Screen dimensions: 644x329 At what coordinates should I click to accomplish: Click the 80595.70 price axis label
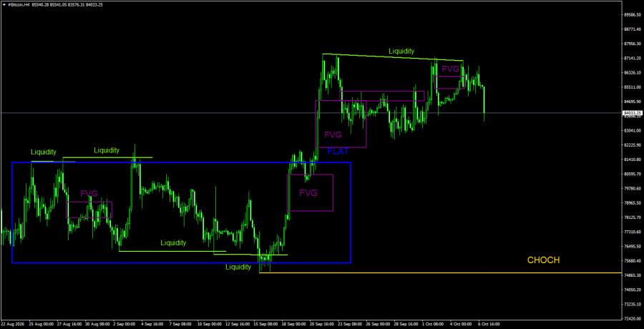[633, 174]
